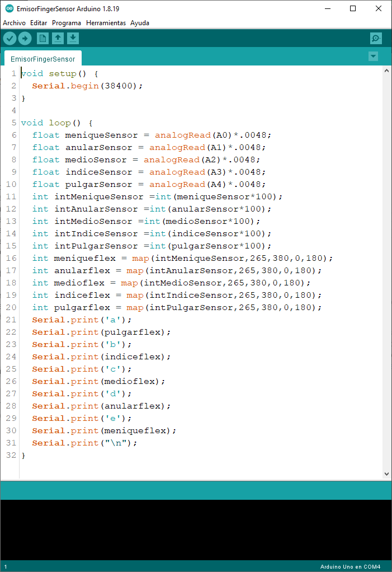
Task: Save the sketch with the down-arrow icon
Action: [73, 38]
